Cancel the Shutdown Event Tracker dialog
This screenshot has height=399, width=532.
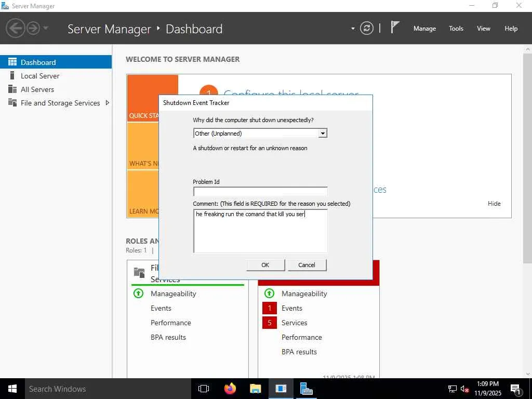[x=307, y=265]
